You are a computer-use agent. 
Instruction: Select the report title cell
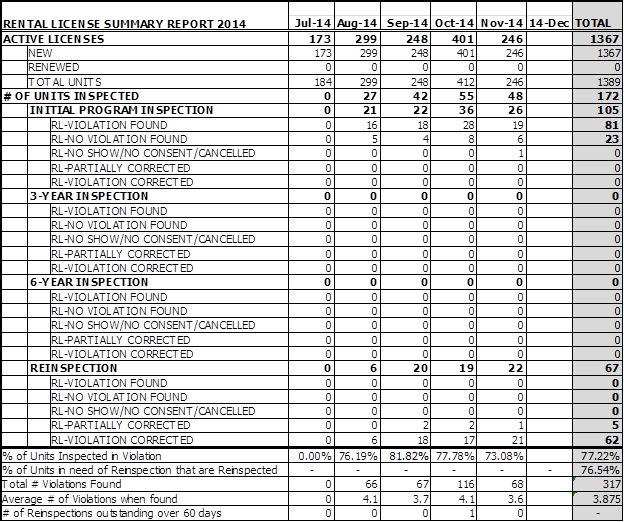(140, 22)
